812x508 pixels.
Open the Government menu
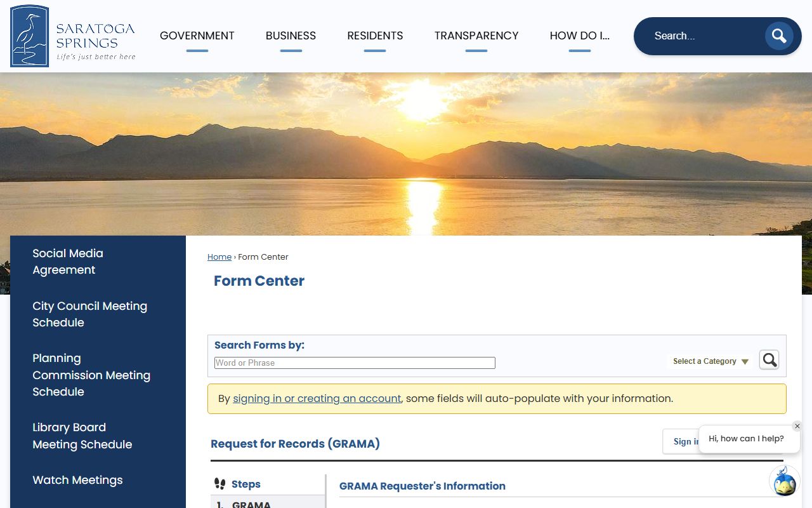(x=197, y=36)
